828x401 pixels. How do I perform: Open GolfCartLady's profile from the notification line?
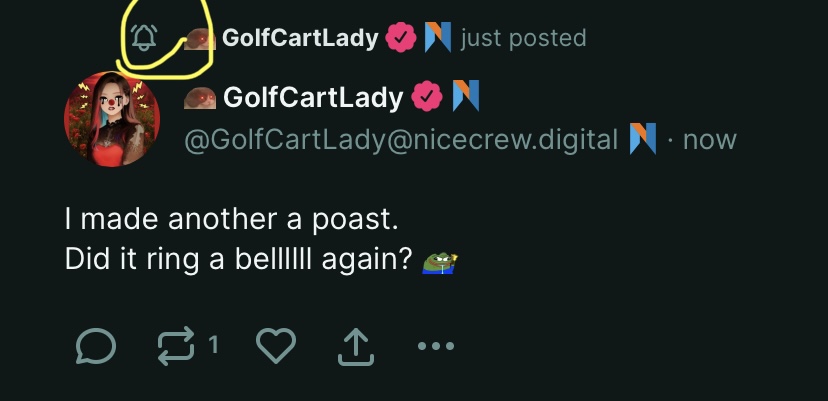coord(300,38)
